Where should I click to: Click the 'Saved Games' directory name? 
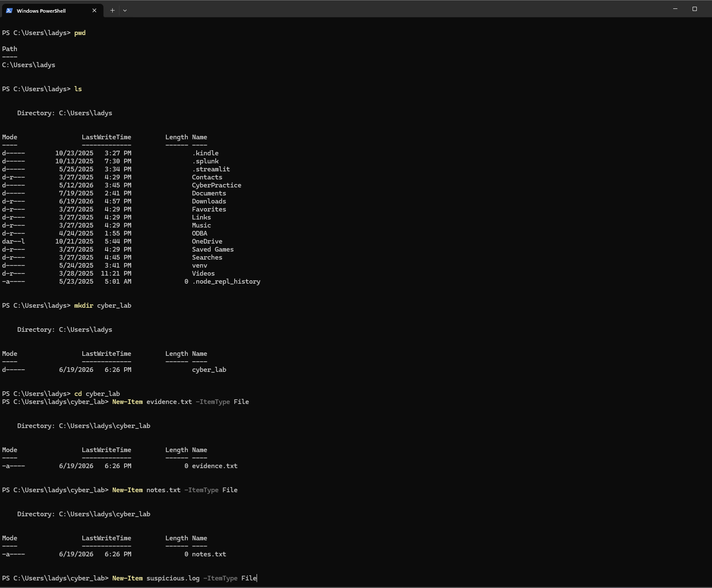pyautogui.click(x=213, y=249)
